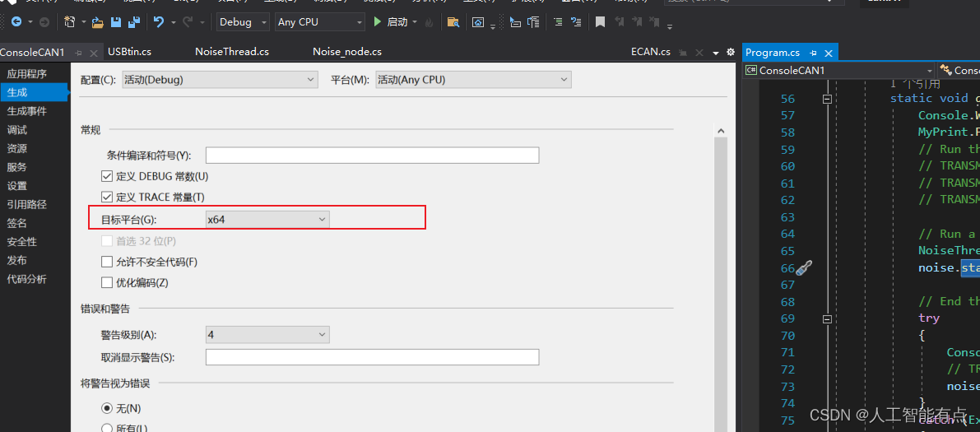
Task: Click the screwdriver quick-action icon at line 66
Action: pos(803,269)
